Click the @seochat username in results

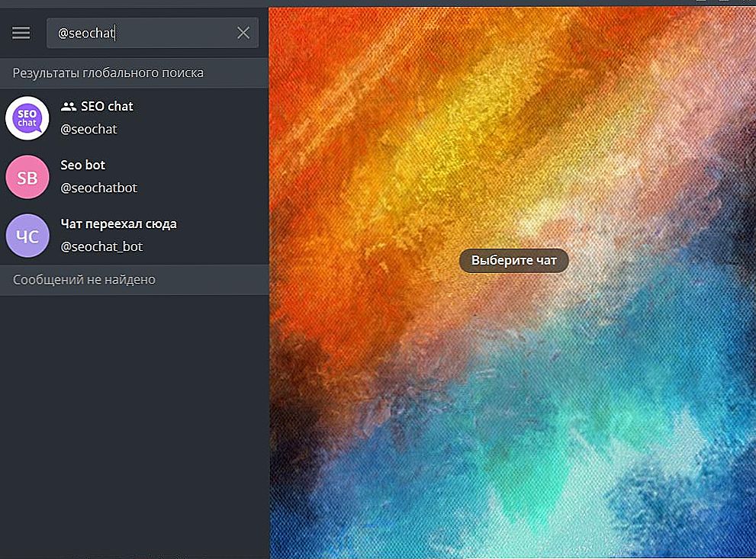point(88,129)
